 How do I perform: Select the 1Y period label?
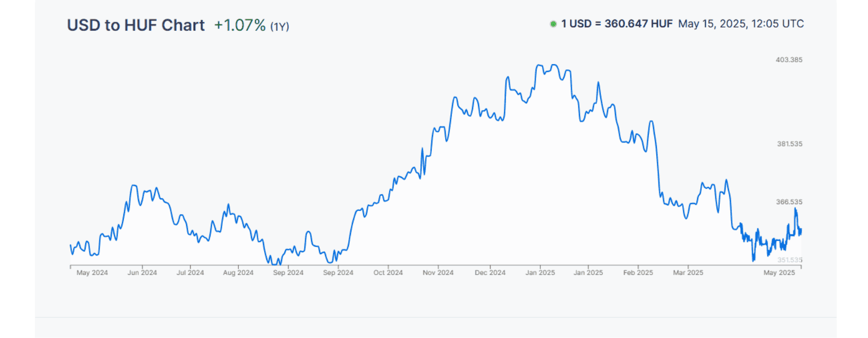(280, 26)
